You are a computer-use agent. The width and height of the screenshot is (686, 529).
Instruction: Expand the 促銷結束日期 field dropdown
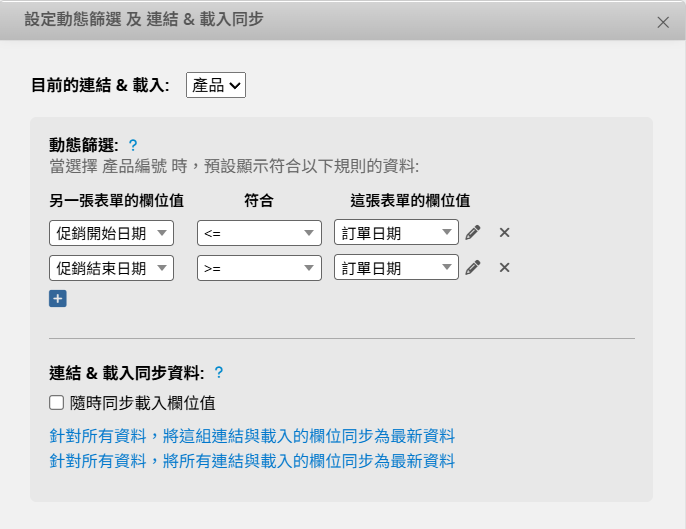(111, 268)
